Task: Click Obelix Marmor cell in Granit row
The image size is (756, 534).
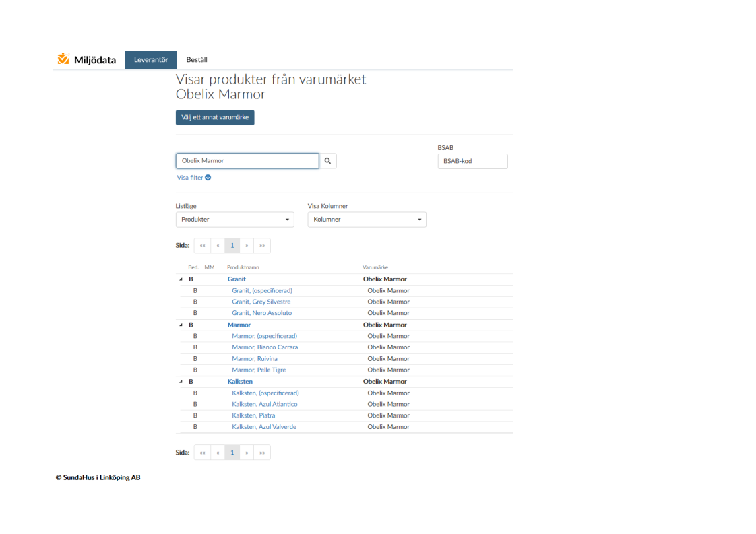Action: tap(385, 279)
